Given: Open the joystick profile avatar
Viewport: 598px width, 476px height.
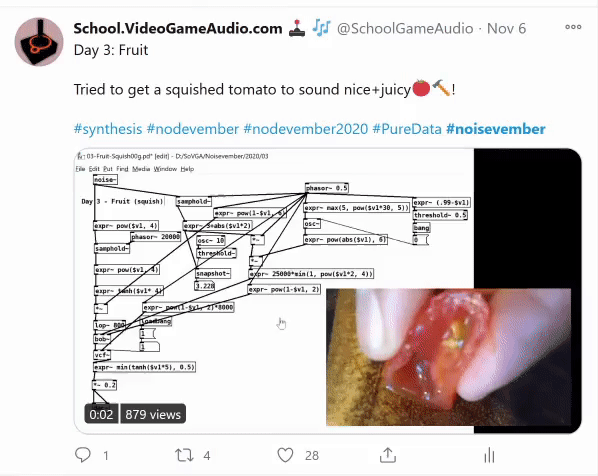Looking at the screenshot, I should 39,42.
